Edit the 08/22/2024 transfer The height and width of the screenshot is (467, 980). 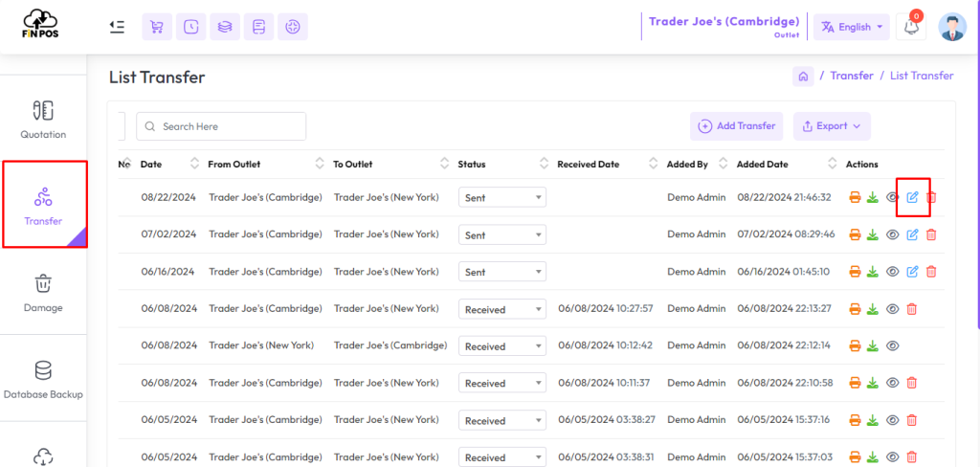[x=912, y=197]
